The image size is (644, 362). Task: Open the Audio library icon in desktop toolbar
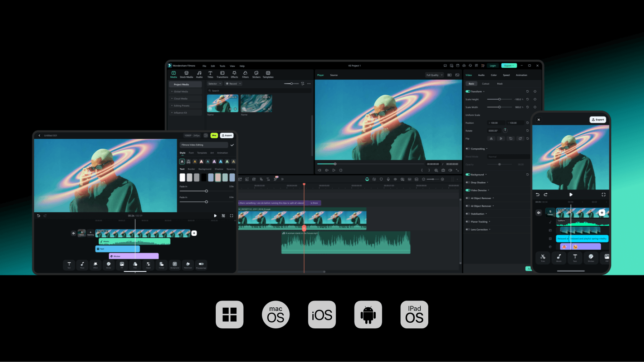pyautogui.click(x=199, y=74)
